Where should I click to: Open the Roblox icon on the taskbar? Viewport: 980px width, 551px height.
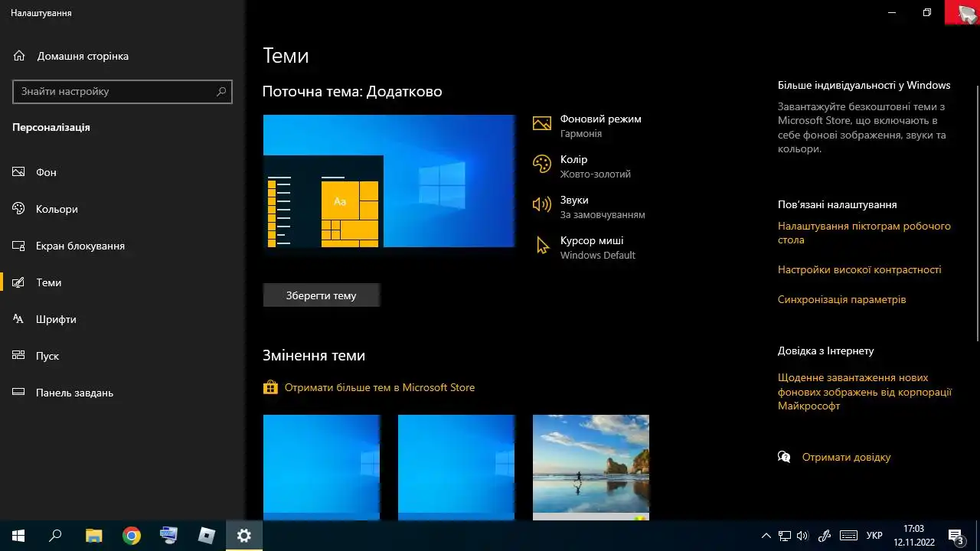[x=207, y=536]
